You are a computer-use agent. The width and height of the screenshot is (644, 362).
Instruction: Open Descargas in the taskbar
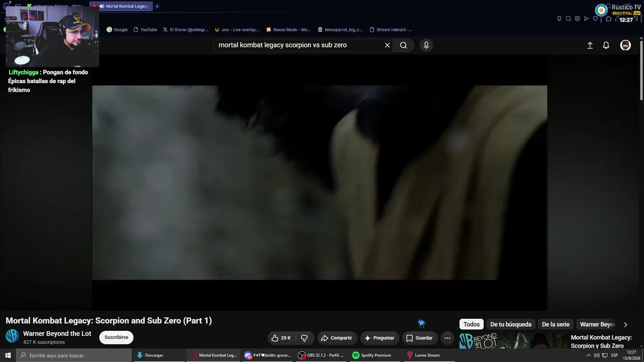tap(159, 355)
